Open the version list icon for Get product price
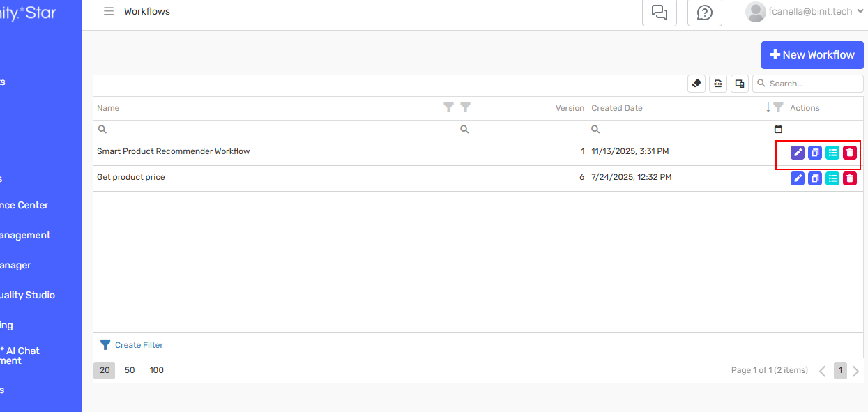 click(832, 178)
